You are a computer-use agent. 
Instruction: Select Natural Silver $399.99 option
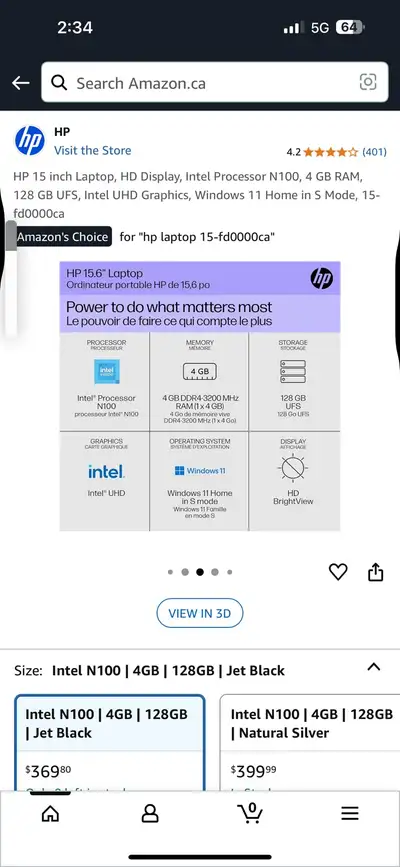click(310, 743)
